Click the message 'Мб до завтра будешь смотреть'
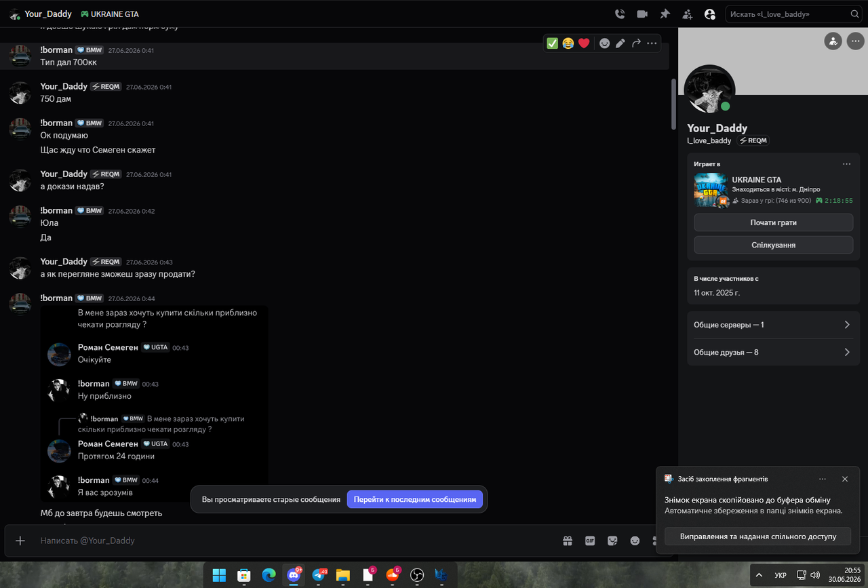The height and width of the screenshot is (588, 868). (101, 513)
